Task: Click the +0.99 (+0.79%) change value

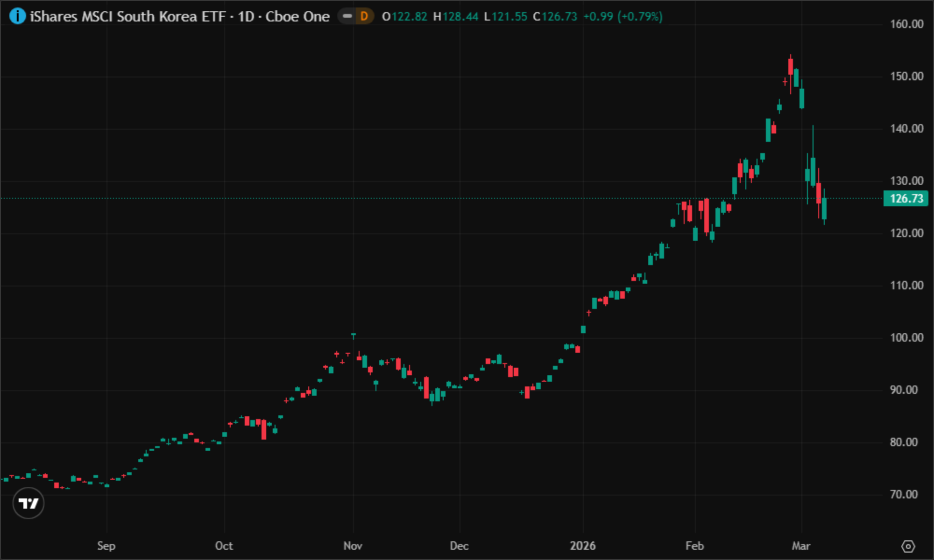Action: pyautogui.click(x=623, y=16)
